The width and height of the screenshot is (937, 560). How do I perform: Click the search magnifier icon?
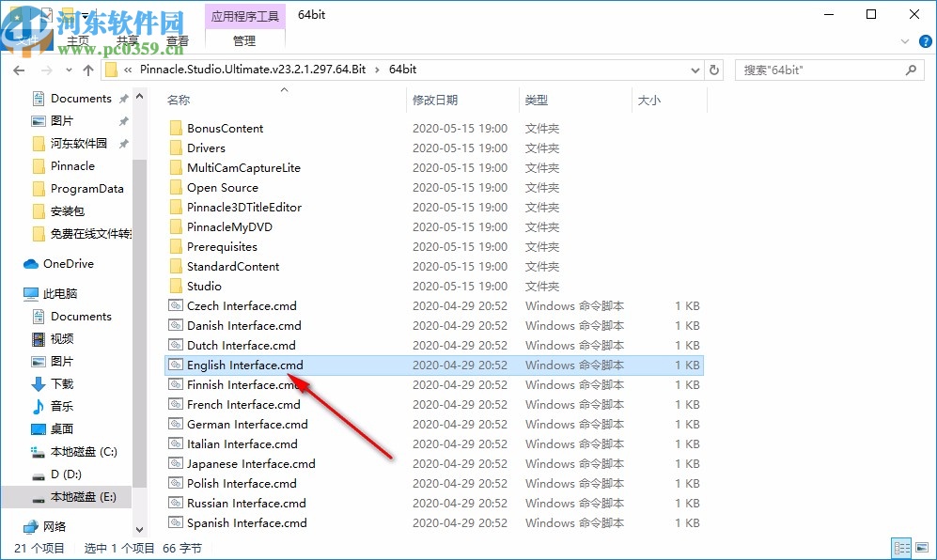pos(911,70)
